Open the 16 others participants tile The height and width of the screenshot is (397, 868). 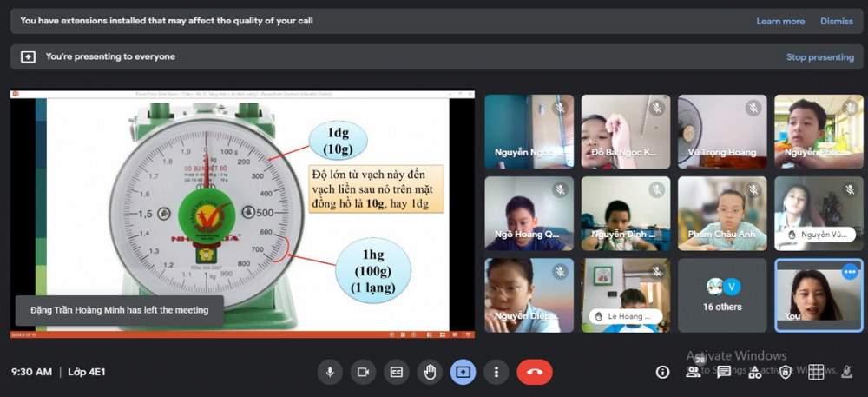pyautogui.click(x=722, y=294)
